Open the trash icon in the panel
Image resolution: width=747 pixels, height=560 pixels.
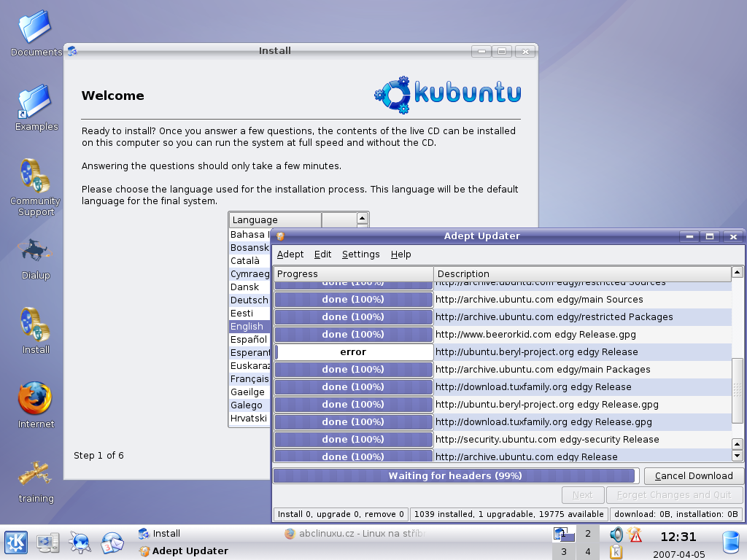coord(731,542)
